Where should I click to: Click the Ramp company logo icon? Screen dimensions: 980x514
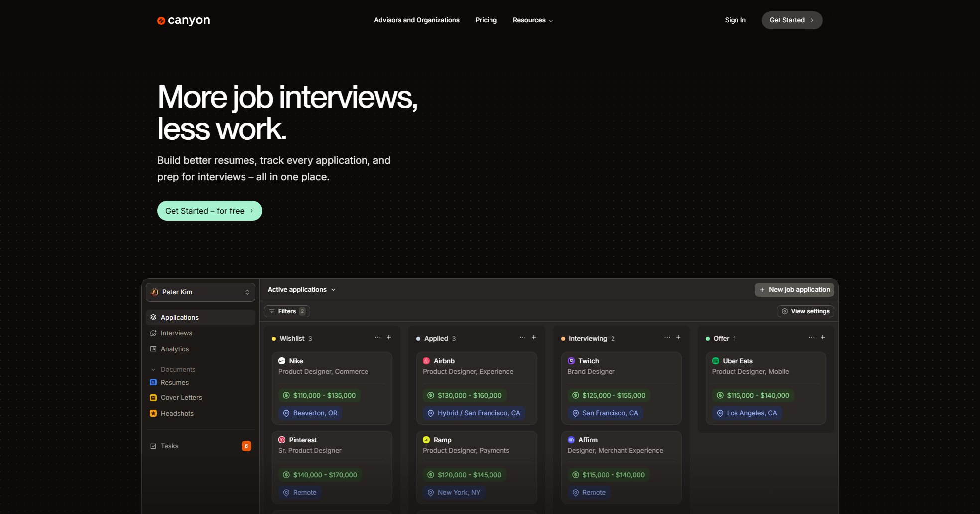[x=426, y=440]
